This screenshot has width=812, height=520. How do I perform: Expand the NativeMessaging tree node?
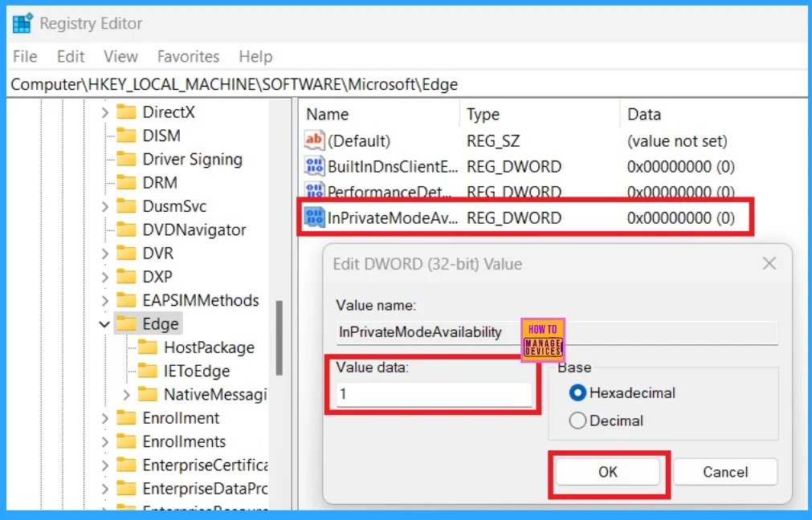coord(126,395)
